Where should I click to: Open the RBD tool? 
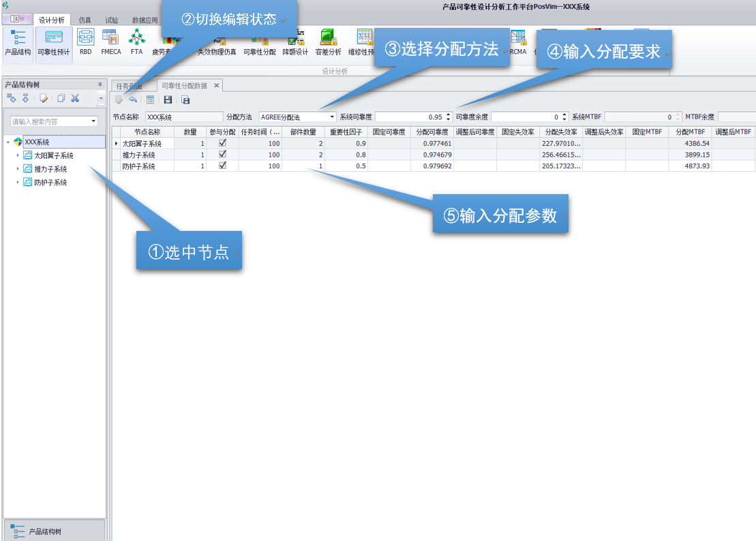(x=85, y=42)
